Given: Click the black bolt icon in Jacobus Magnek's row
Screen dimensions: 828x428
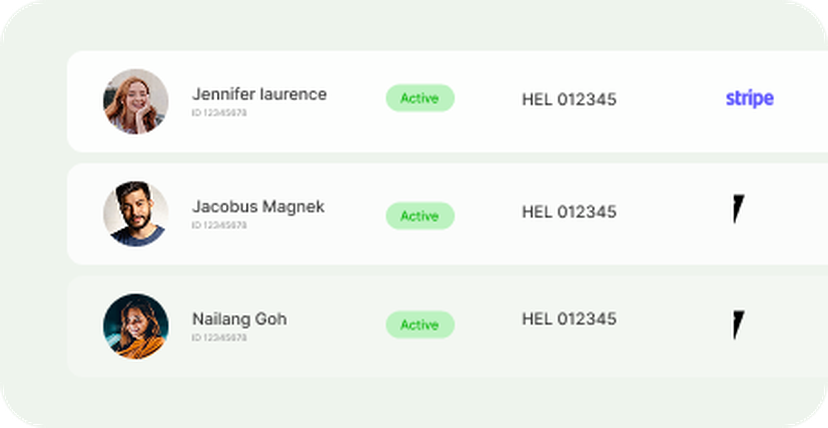Looking at the screenshot, I should click(738, 210).
